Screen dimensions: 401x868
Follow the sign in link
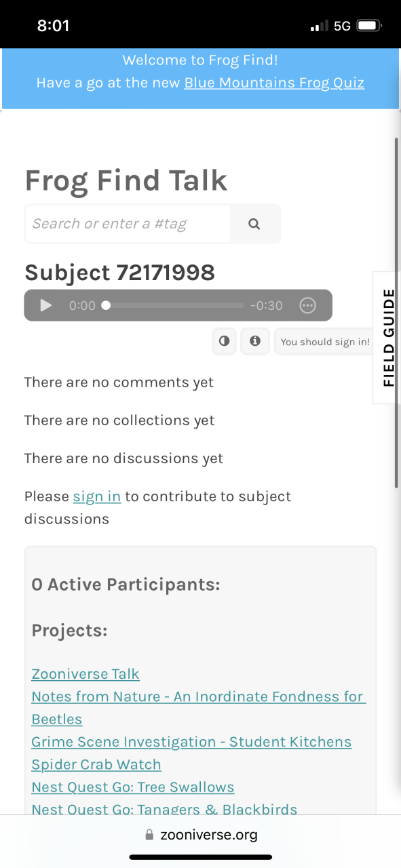[97, 496]
